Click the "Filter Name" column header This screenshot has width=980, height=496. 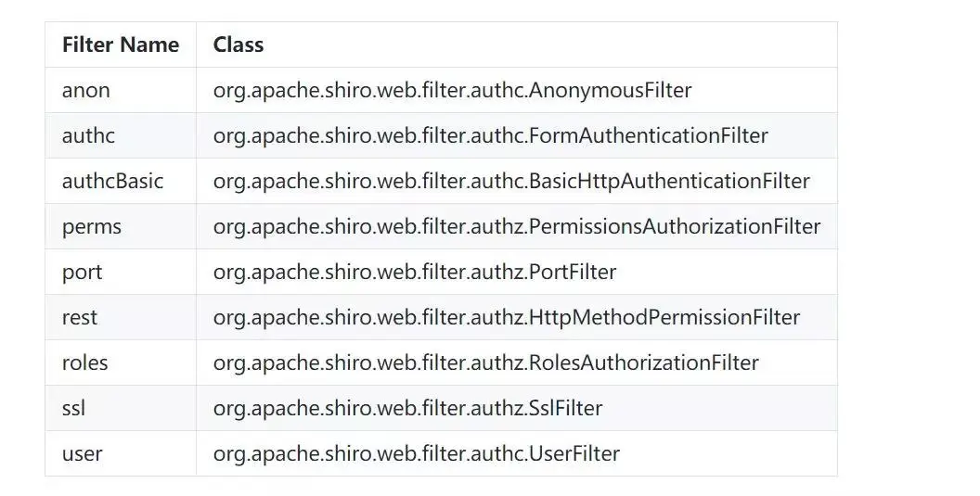point(121,45)
